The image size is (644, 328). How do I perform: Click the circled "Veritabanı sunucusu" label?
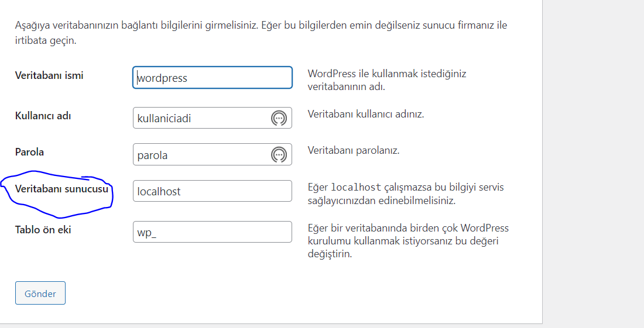pos(62,189)
